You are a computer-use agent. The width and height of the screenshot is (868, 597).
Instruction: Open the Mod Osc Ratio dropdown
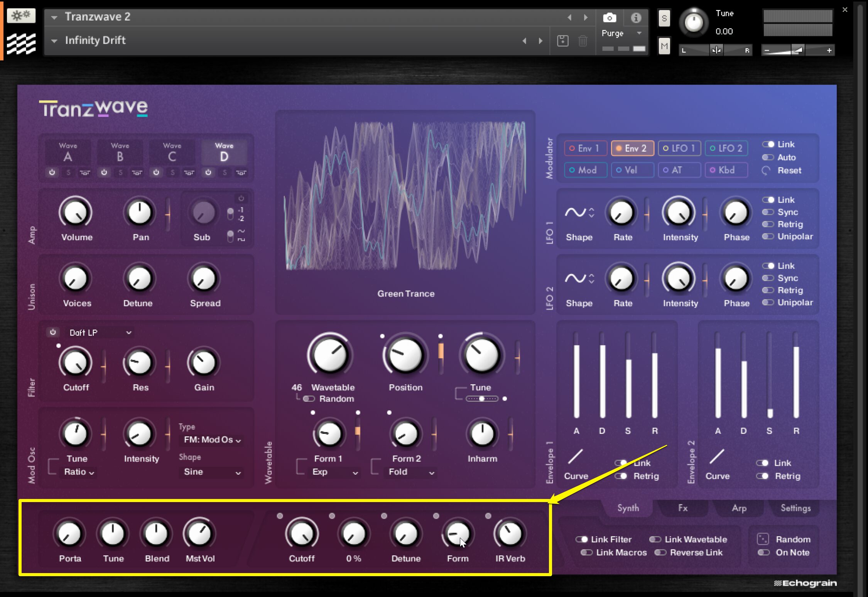click(79, 472)
